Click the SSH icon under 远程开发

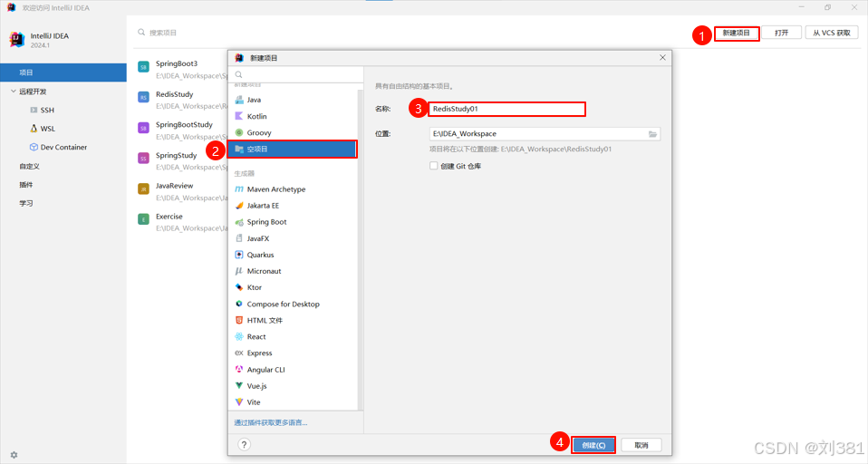(34, 111)
